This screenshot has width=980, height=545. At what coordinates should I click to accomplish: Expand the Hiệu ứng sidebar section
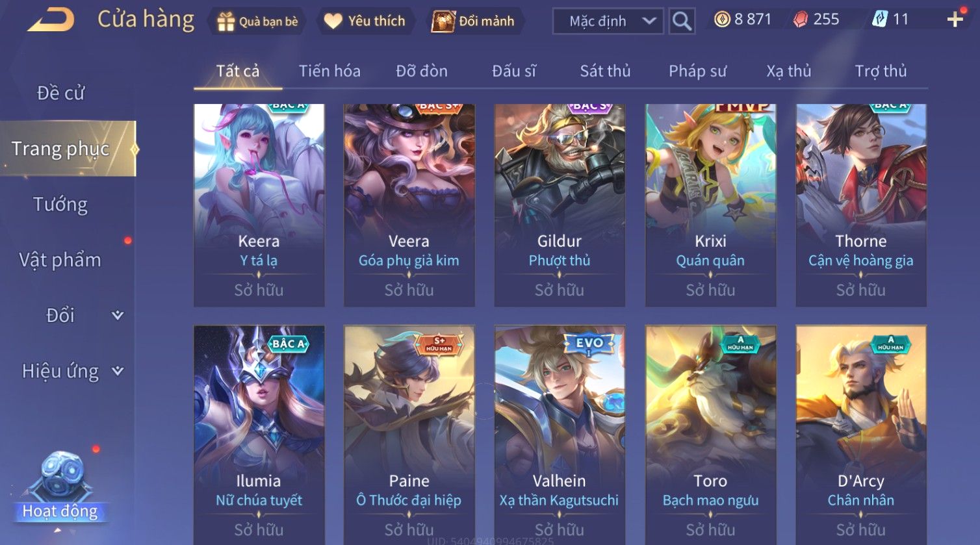[118, 371]
